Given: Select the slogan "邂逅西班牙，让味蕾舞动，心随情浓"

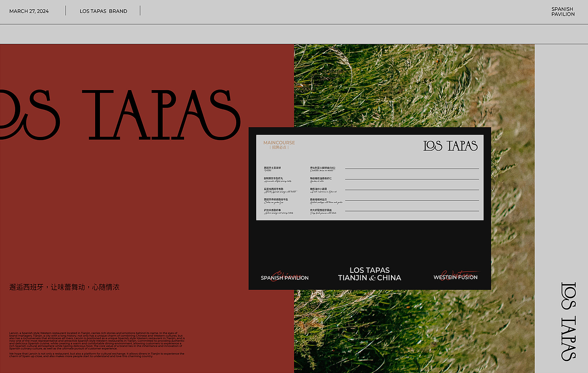Looking at the screenshot, I should [x=64, y=287].
